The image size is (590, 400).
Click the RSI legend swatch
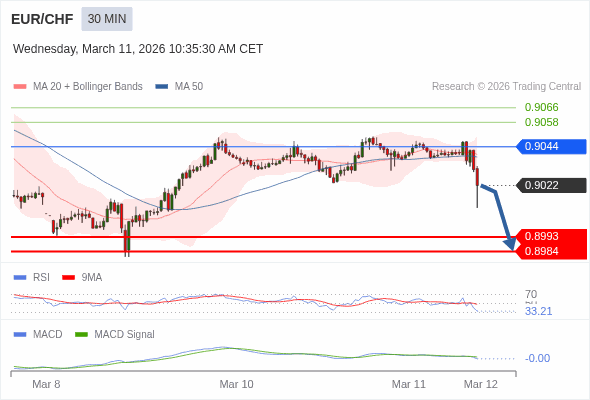click(20, 278)
